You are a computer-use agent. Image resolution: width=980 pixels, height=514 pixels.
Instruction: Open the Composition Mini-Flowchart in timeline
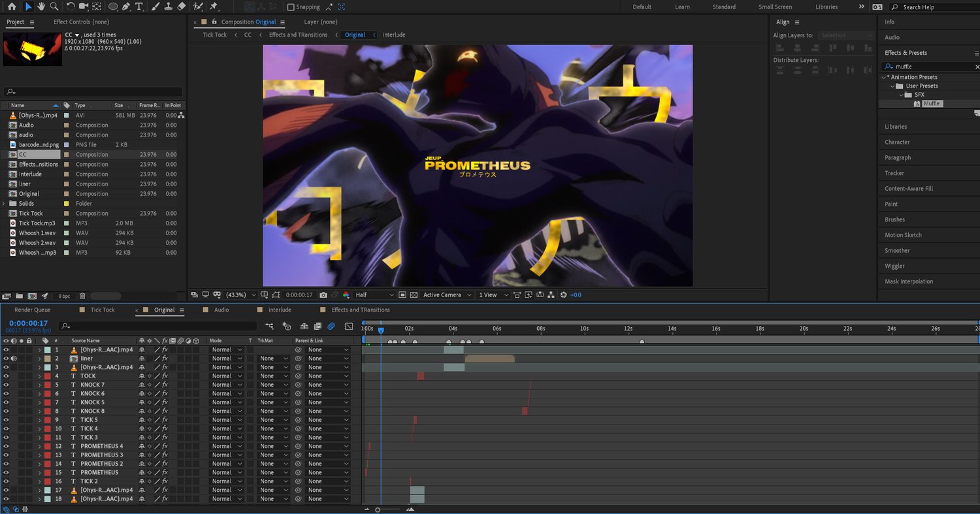coord(270,326)
